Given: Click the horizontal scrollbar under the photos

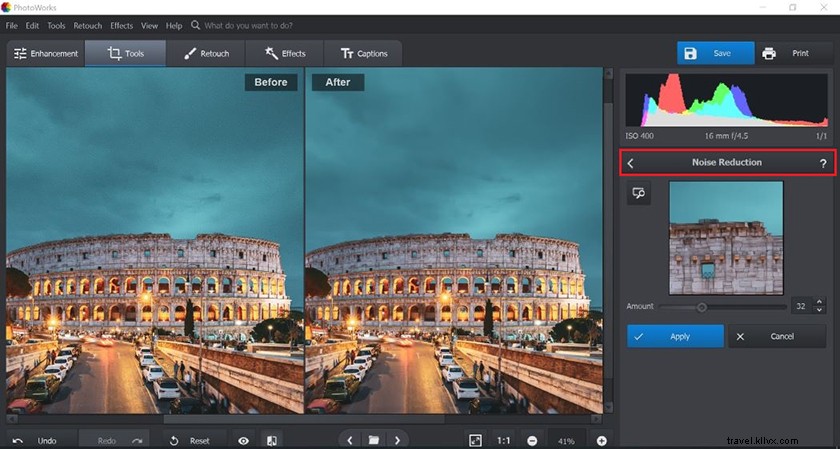Looking at the screenshot, I should pyautogui.click(x=304, y=419).
